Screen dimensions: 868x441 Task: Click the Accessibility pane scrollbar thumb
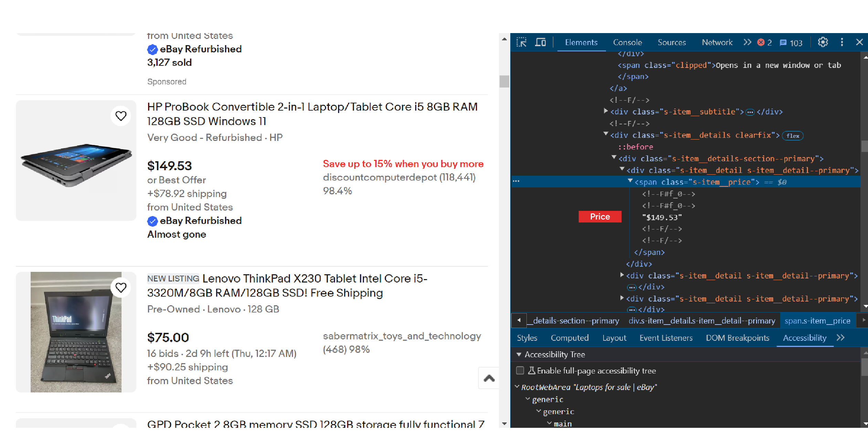click(x=864, y=367)
